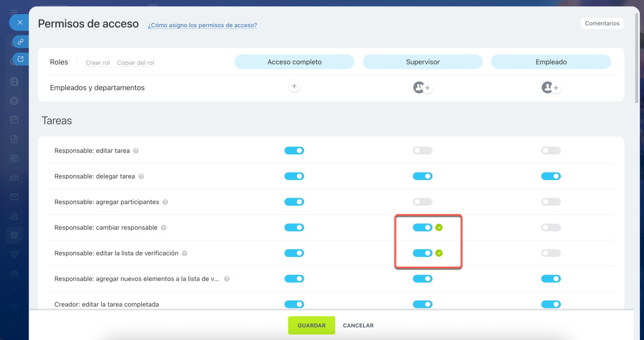The image size is (644, 340).
Task: Click the green GUARDAR button
Action: [311, 325]
